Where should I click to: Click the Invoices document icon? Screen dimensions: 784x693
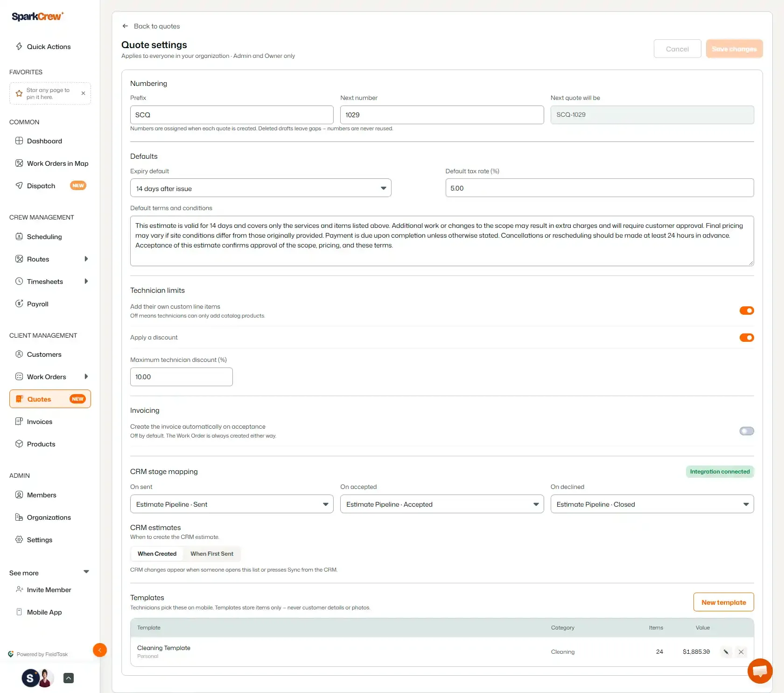point(19,421)
